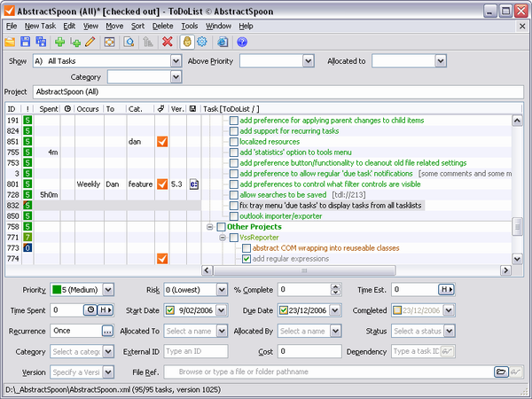This screenshot has width=532, height=399.
Task: Open Find Tasks with the magnifier icon
Action: 129,42
